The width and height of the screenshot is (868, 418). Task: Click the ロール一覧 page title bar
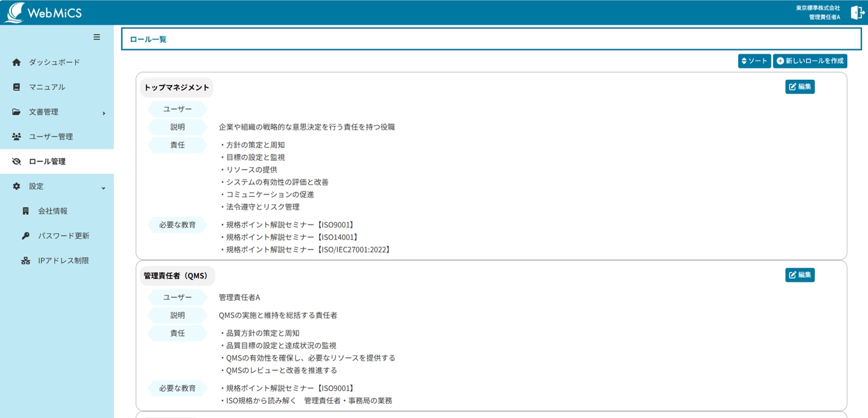pyautogui.click(x=491, y=39)
